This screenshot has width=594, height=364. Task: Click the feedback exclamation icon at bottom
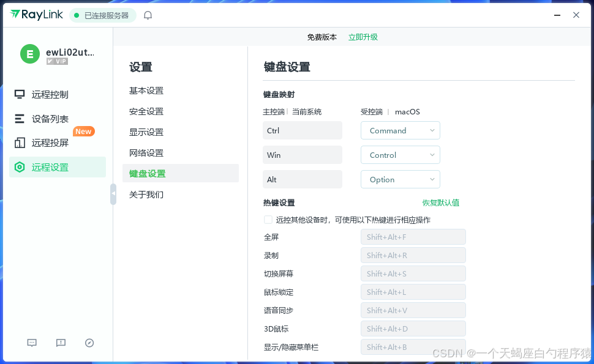(61, 343)
